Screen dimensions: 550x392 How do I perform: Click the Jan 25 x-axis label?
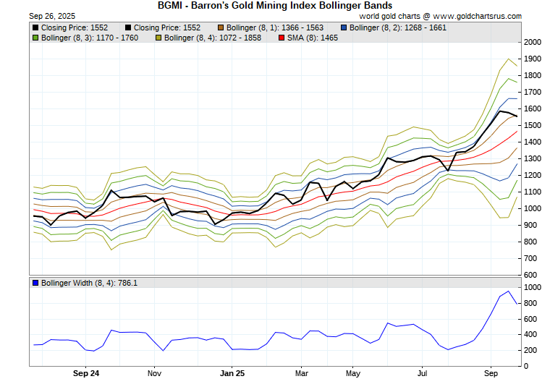pos(232,374)
